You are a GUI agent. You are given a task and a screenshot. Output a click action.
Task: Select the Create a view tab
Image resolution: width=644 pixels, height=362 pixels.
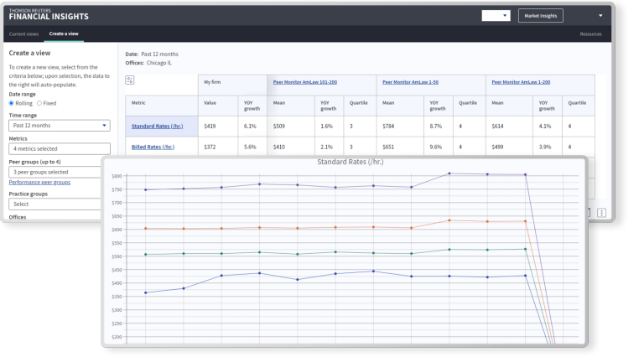coord(62,34)
